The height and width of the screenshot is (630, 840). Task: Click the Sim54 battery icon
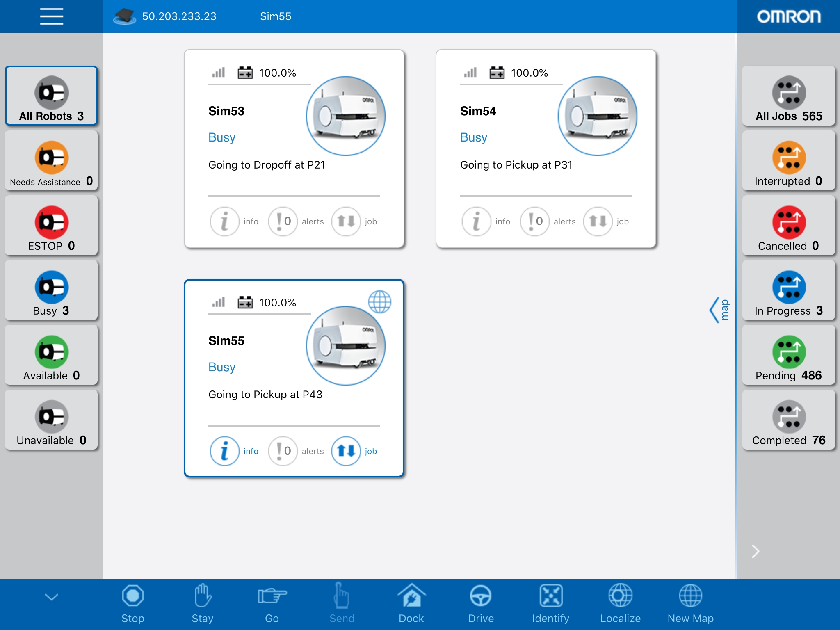click(x=497, y=73)
